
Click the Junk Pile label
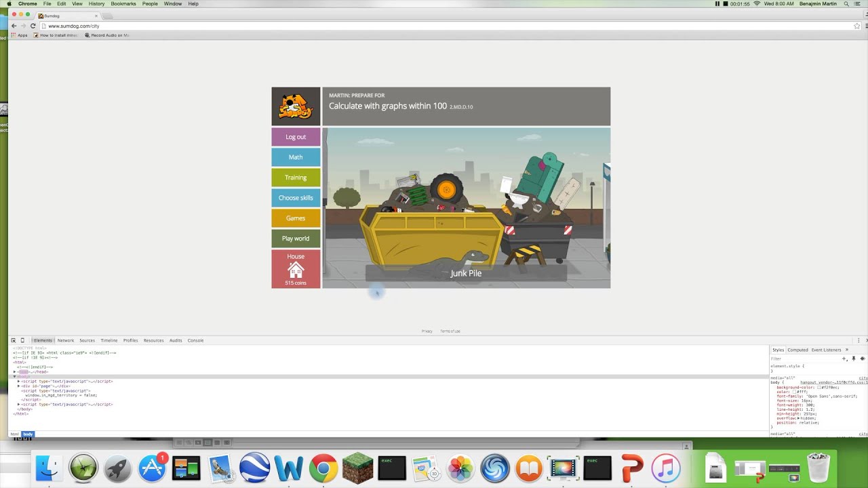click(x=466, y=273)
